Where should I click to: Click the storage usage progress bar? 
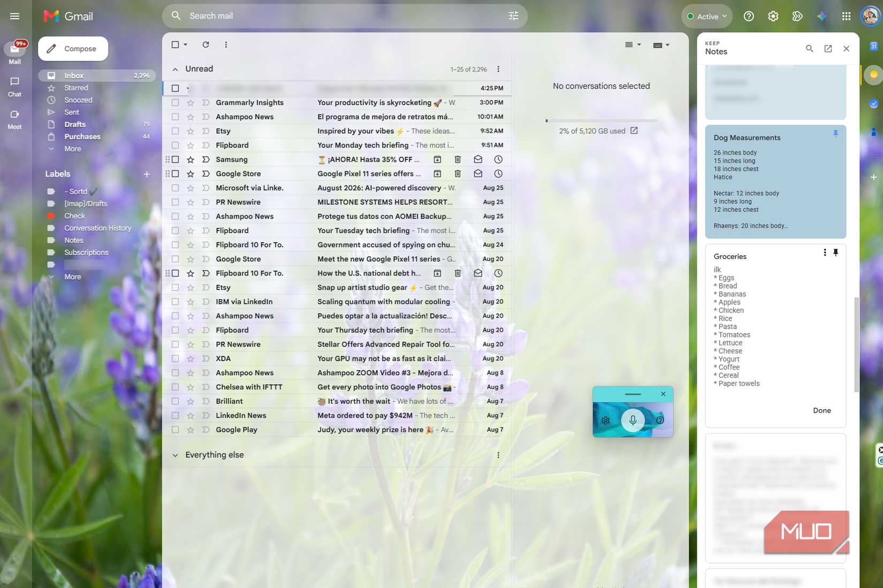tap(601, 120)
